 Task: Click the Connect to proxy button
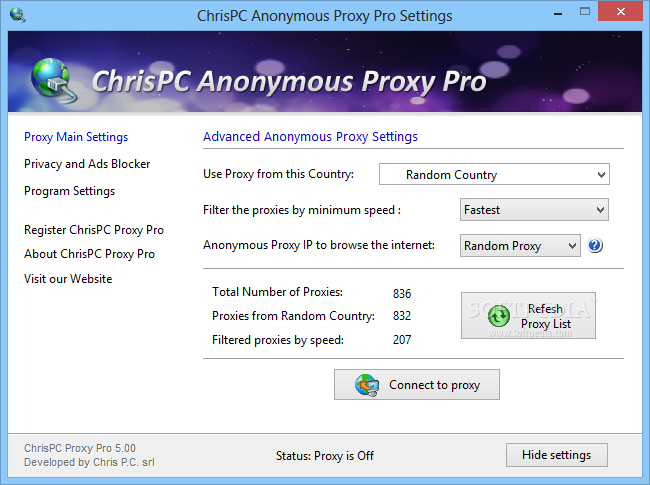(x=417, y=385)
